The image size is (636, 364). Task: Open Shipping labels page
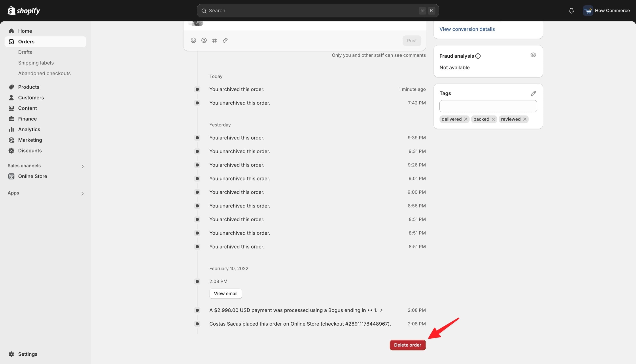click(36, 63)
